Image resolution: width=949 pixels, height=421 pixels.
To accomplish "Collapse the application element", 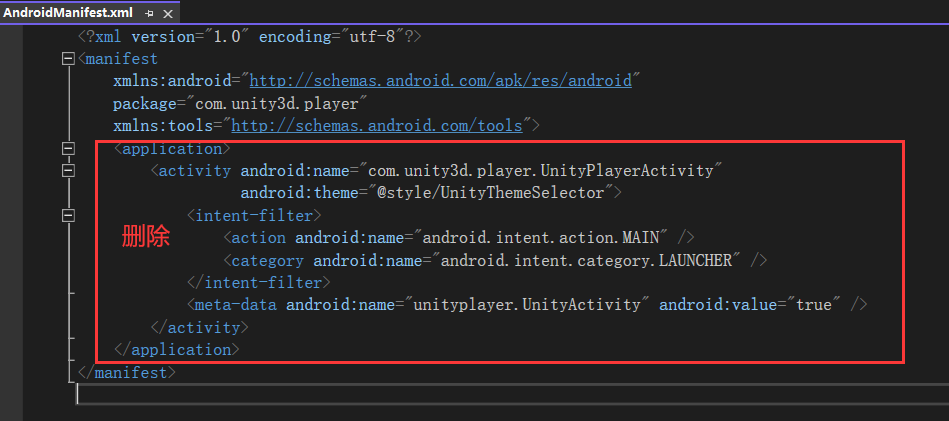I will click(x=68, y=149).
